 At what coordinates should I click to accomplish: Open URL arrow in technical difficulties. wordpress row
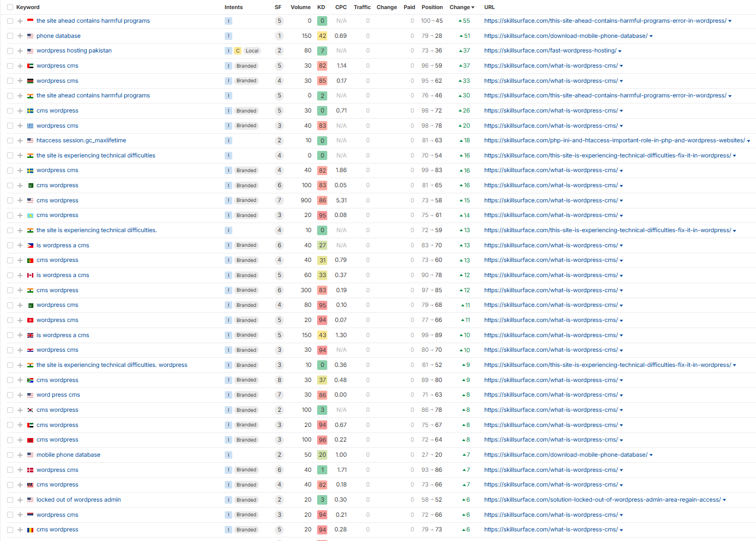tap(734, 365)
